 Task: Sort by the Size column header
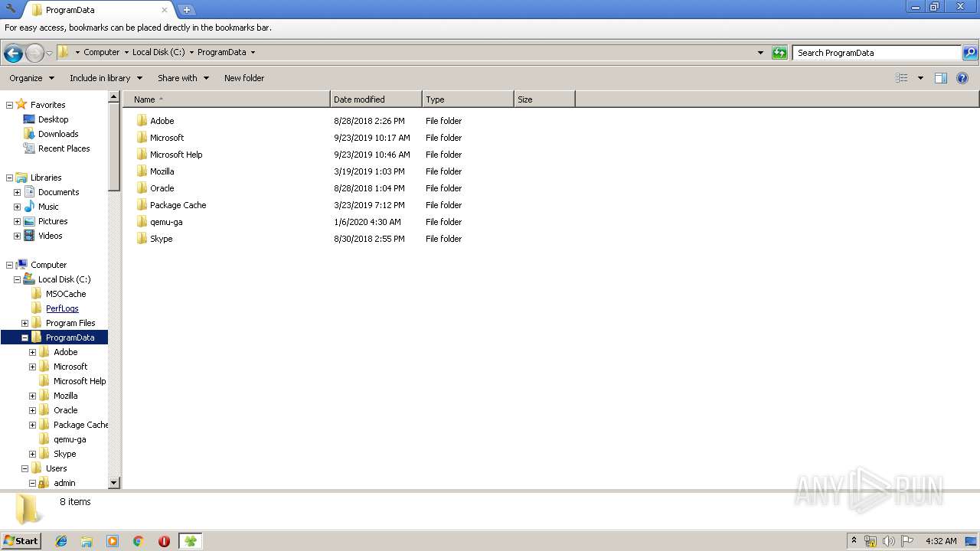tap(544, 99)
